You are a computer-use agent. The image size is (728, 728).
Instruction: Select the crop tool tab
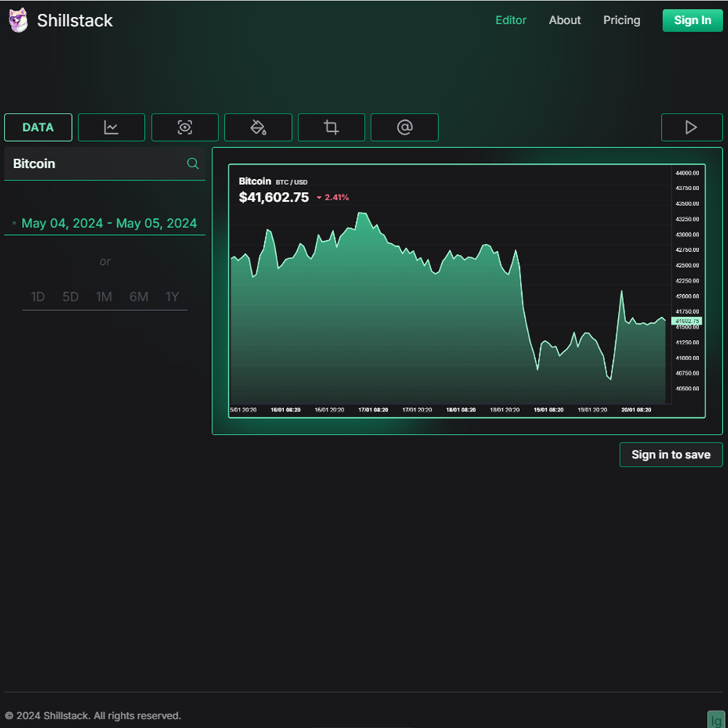(331, 127)
